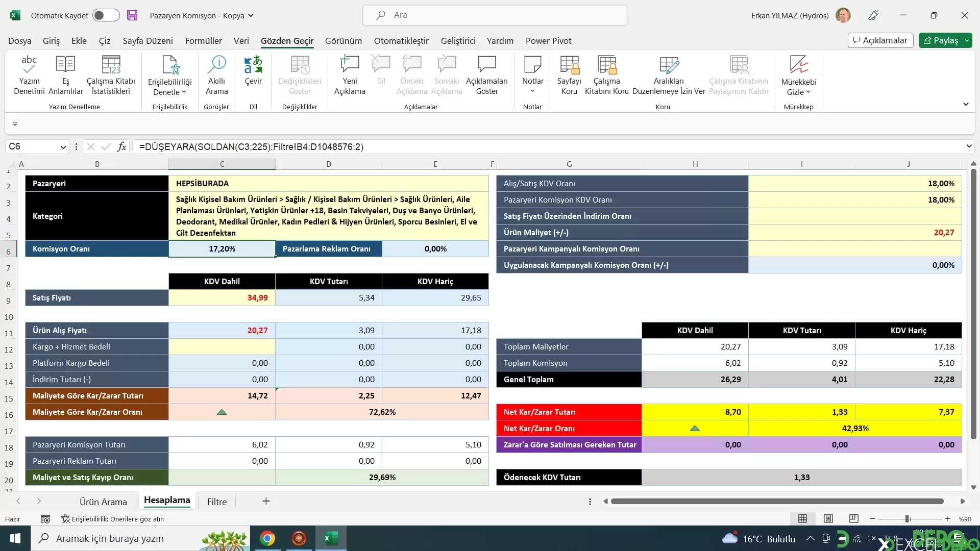Expand the formula bar

pyautogui.click(x=969, y=146)
